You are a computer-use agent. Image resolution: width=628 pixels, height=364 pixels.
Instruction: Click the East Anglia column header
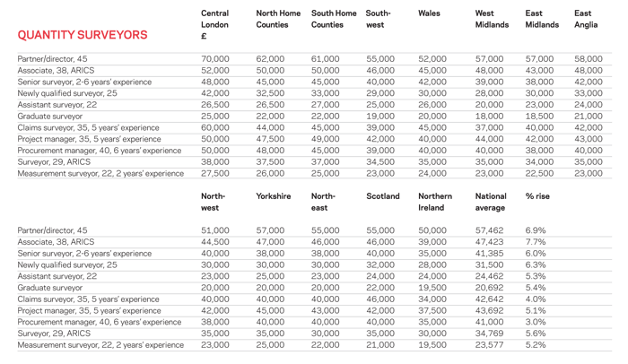tap(586, 19)
